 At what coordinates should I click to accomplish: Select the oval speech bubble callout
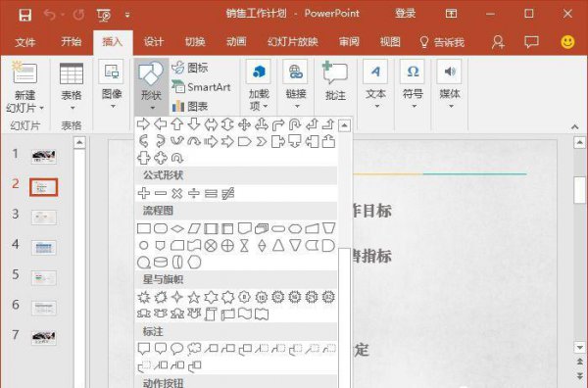[x=177, y=349]
